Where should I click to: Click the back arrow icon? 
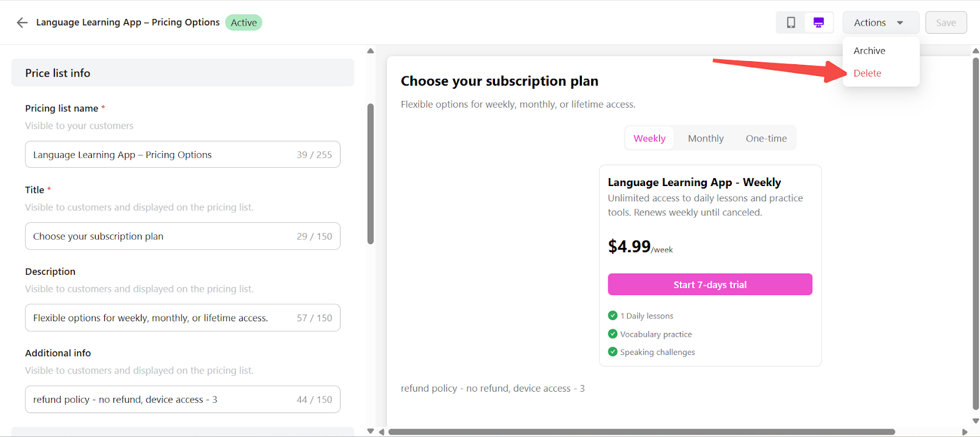[22, 23]
